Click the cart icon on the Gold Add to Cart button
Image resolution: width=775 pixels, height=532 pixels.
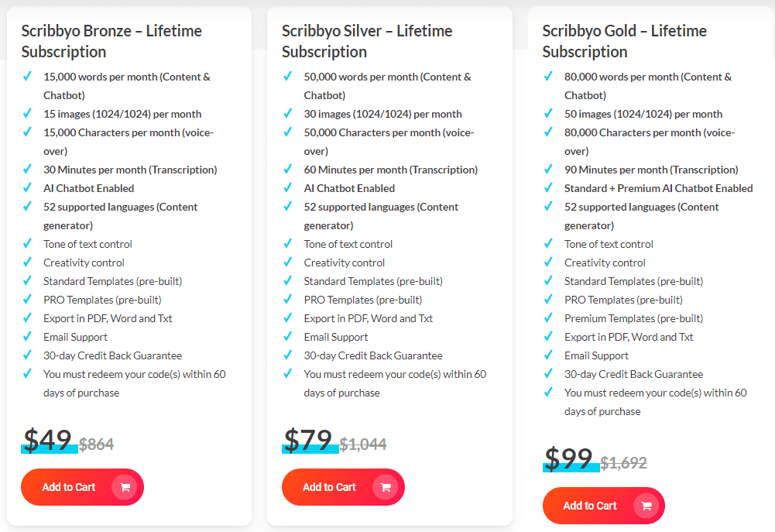click(646, 506)
